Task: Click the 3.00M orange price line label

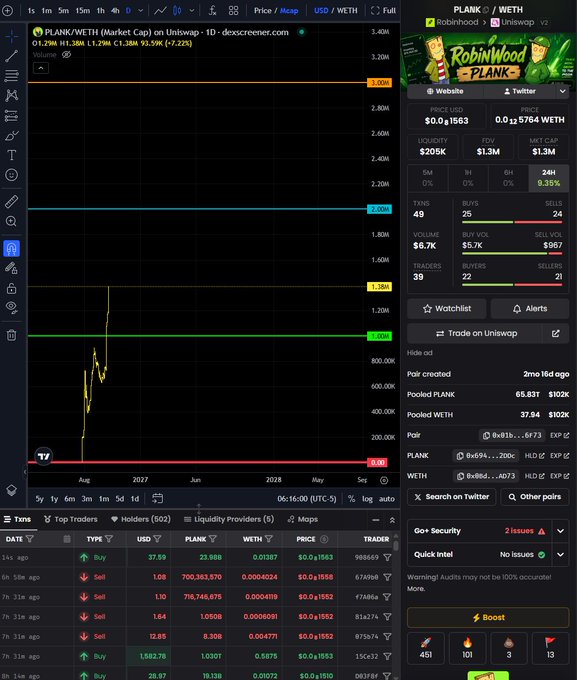Action: 379,82
